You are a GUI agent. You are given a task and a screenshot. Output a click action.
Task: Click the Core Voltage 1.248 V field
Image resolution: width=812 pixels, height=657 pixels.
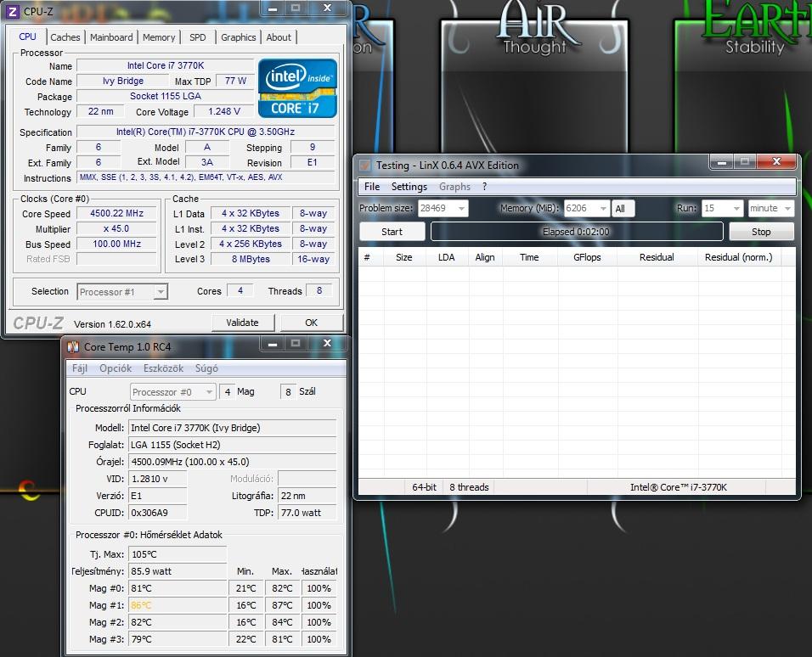[223, 111]
